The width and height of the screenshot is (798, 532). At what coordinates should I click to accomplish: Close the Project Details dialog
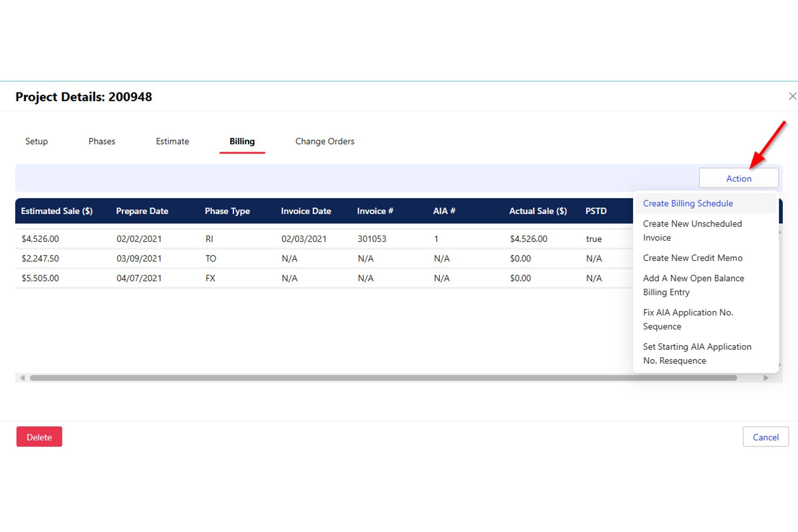point(792,96)
